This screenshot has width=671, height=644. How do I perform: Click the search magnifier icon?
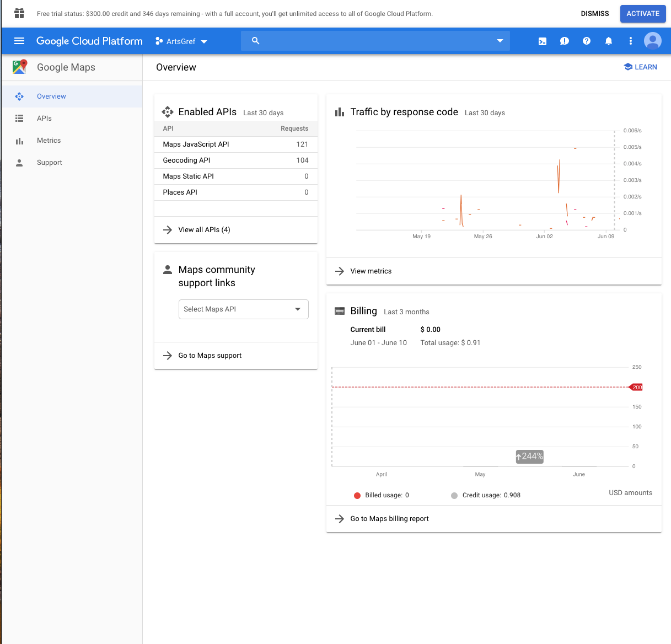pyautogui.click(x=255, y=41)
